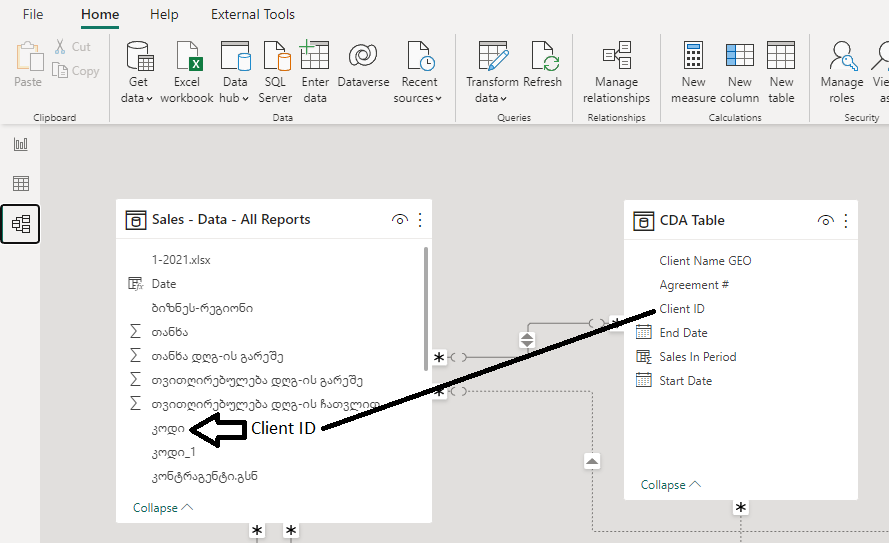This screenshot has height=543, width=889.
Task: Click the Sales - Data - All Reports table title
Action: pyautogui.click(x=231, y=219)
